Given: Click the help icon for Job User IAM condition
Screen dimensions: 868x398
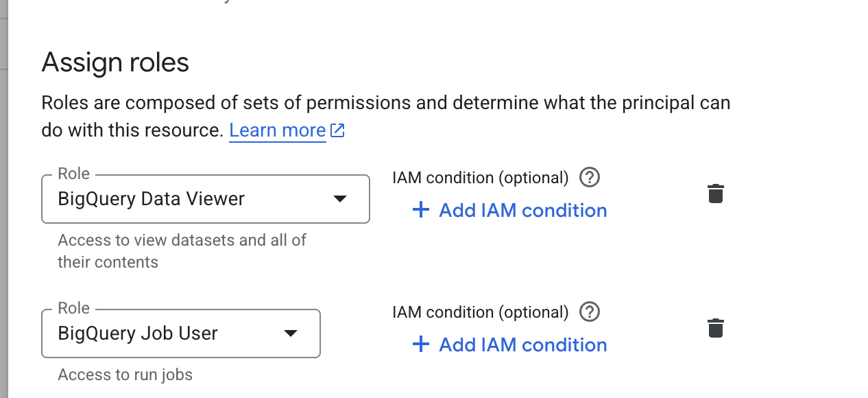Looking at the screenshot, I should click(590, 312).
